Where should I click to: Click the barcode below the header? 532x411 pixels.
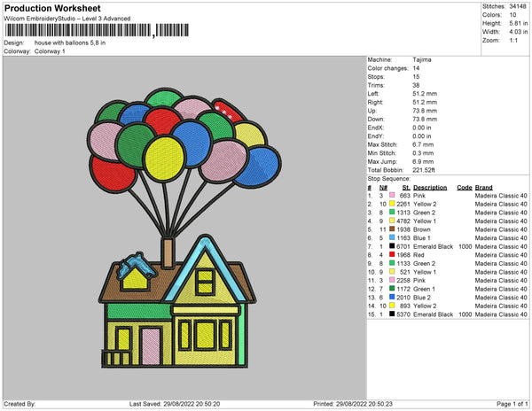click(x=97, y=30)
